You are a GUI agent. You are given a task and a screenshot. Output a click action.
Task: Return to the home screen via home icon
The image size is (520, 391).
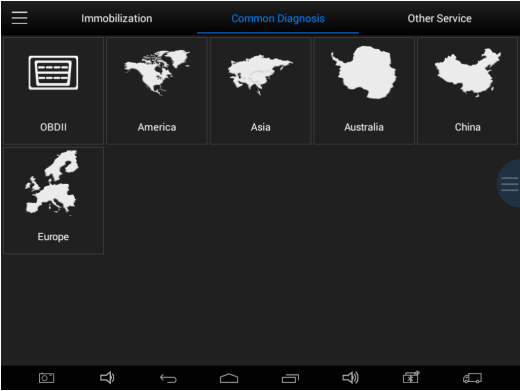(229, 378)
